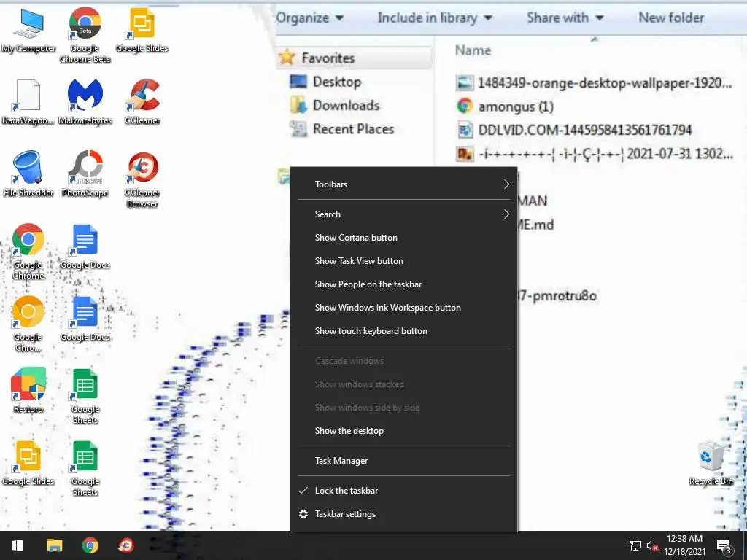The width and height of the screenshot is (747, 560).
Task: Open File Explorer from the taskbar
Action: coord(54,545)
